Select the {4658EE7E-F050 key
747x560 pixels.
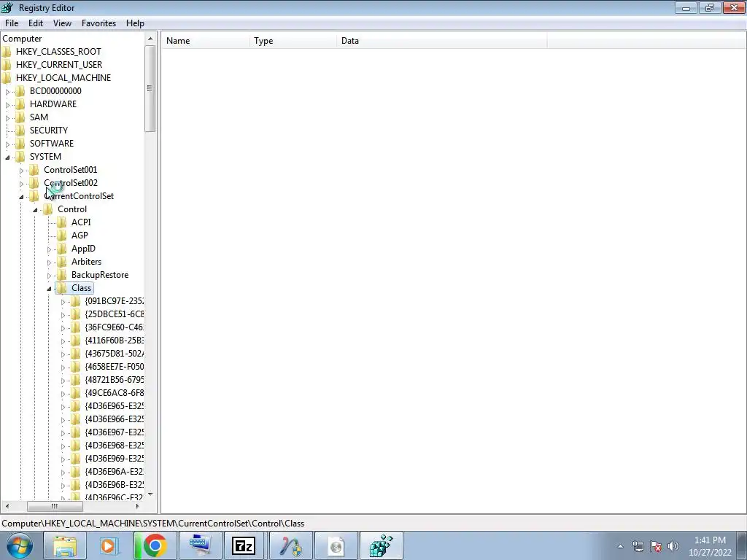click(115, 367)
